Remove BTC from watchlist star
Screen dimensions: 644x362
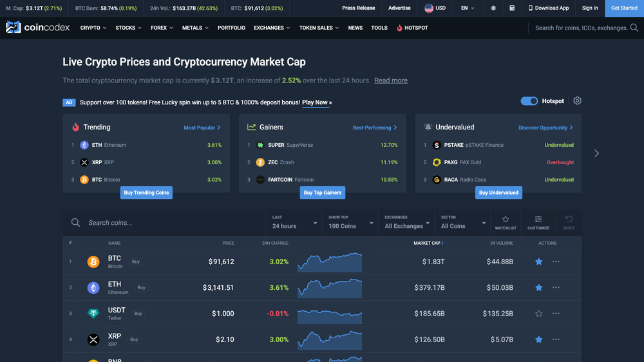539,262
